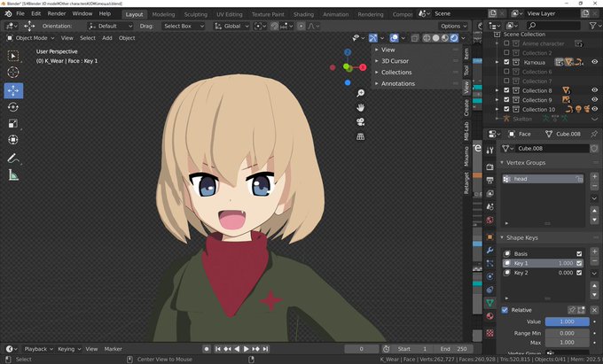Open the Particles properties tab

[489, 263]
